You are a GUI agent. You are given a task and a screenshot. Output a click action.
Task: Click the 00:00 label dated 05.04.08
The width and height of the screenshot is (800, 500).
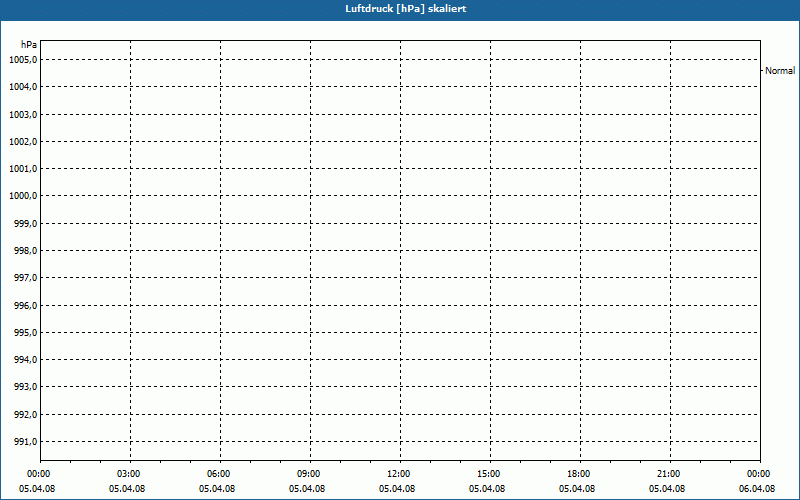[x=39, y=474]
